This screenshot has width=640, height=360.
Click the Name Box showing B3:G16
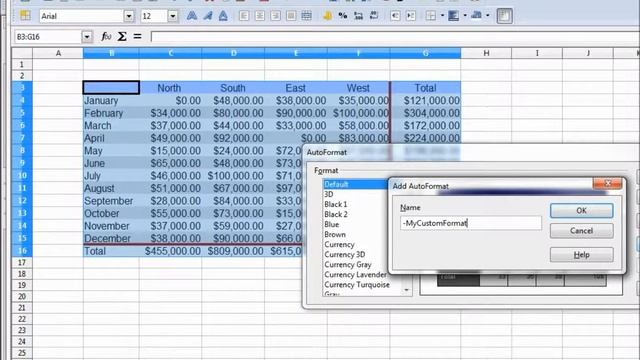48,37
